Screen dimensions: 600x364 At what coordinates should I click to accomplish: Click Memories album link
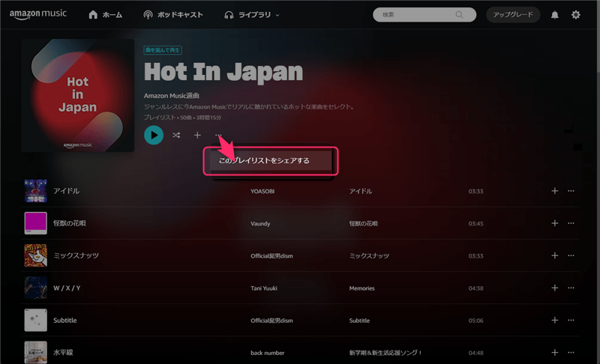(x=361, y=288)
